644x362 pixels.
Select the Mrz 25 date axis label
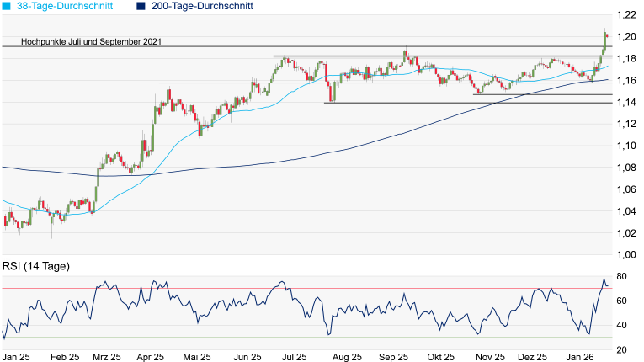pyautogui.click(x=108, y=356)
